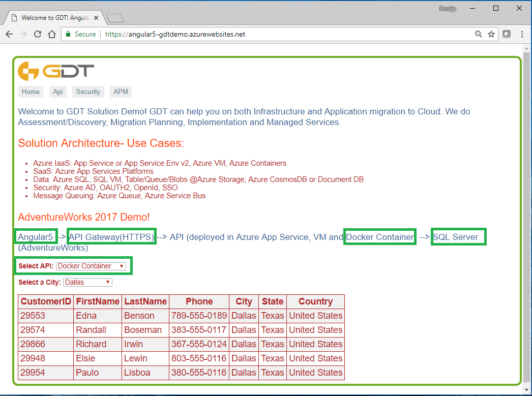Open the Home menu item
532x396 pixels.
coord(31,92)
